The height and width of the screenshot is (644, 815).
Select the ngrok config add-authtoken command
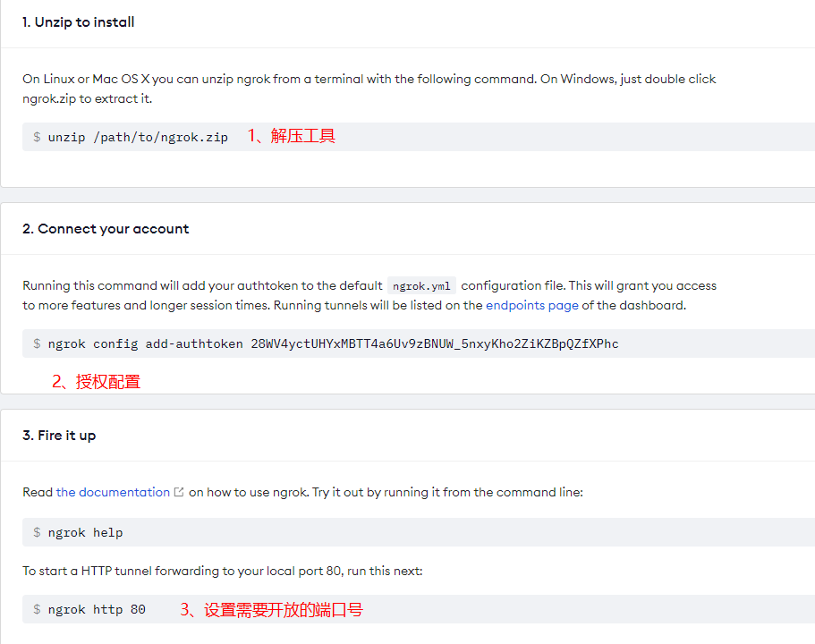click(333, 343)
